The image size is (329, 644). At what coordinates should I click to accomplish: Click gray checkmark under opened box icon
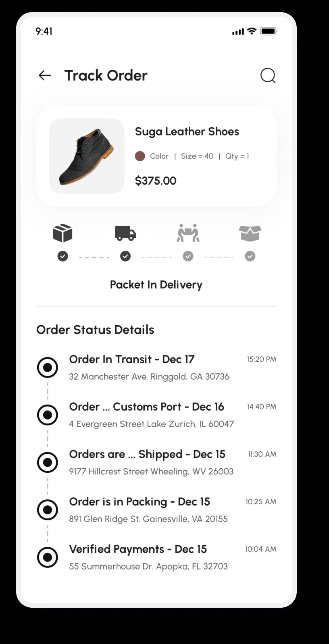coord(250,256)
